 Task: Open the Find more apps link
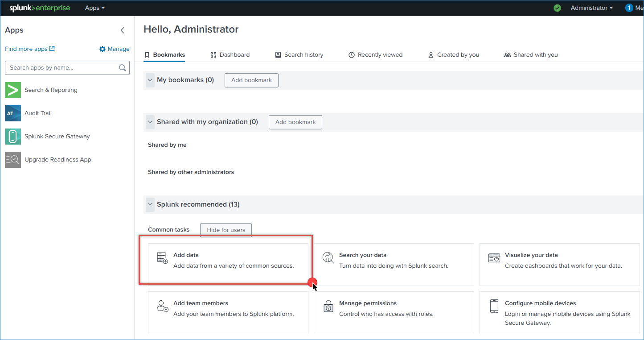(30, 49)
